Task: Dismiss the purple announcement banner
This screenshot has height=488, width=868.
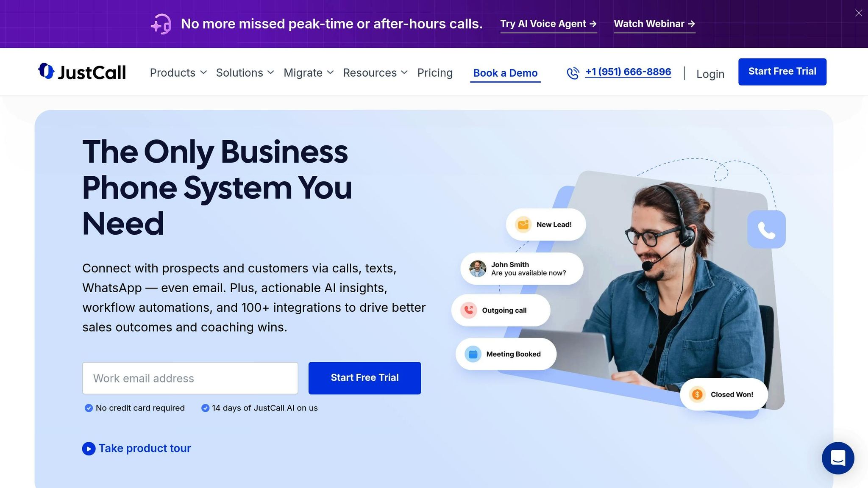Action: point(859,13)
